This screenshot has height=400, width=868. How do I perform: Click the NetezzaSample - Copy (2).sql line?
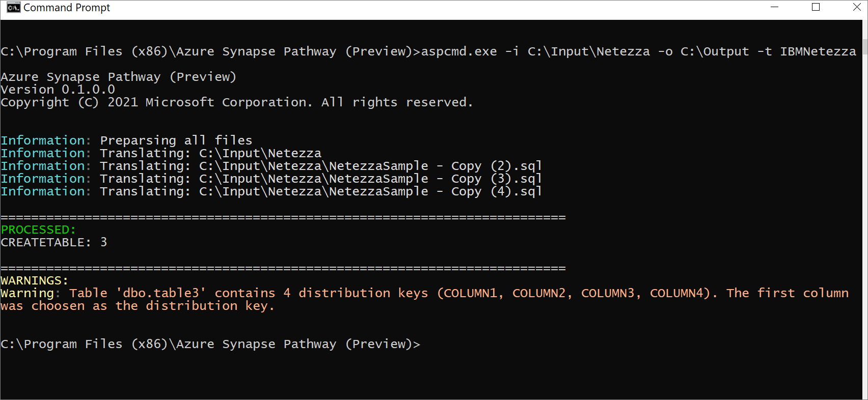(272, 166)
